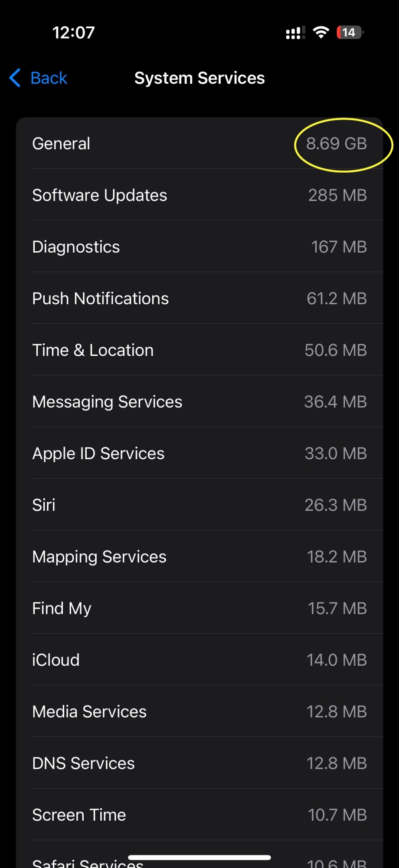Tap the Mapping Services row
Image resolution: width=399 pixels, height=868 pixels.
199,557
